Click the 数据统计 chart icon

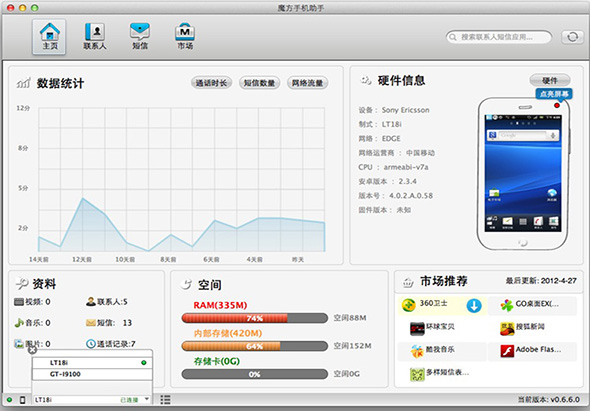(23, 83)
